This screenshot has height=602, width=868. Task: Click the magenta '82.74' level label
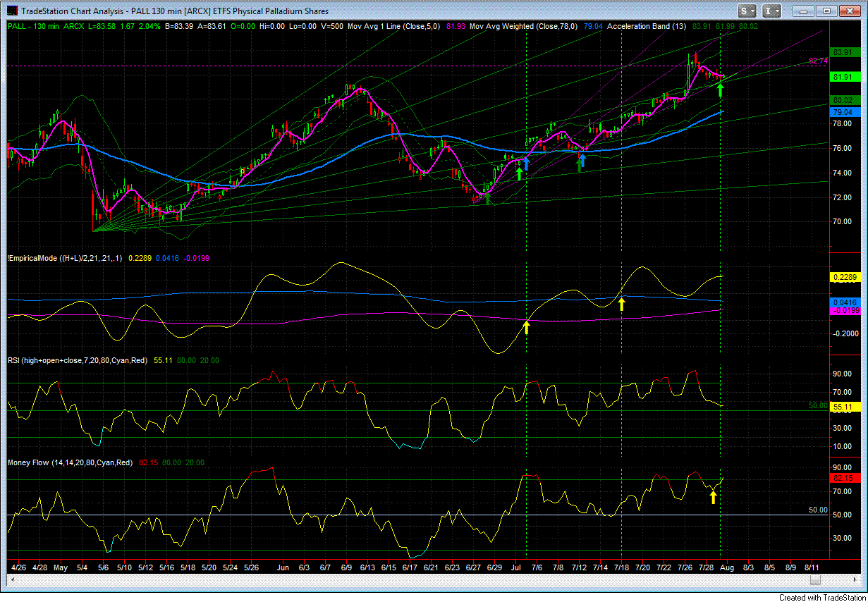tap(818, 61)
